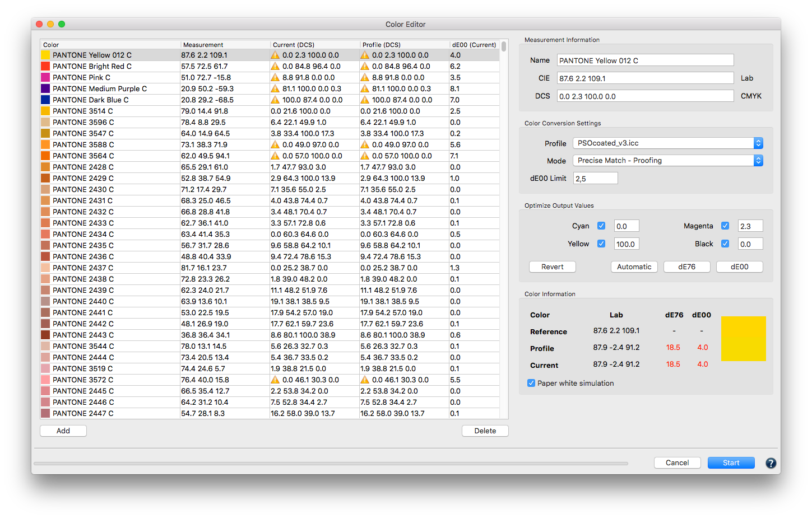Click the PANTONE Dark Blue C color swatch
The height and width of the screenshot is (519, 812).
45,100
